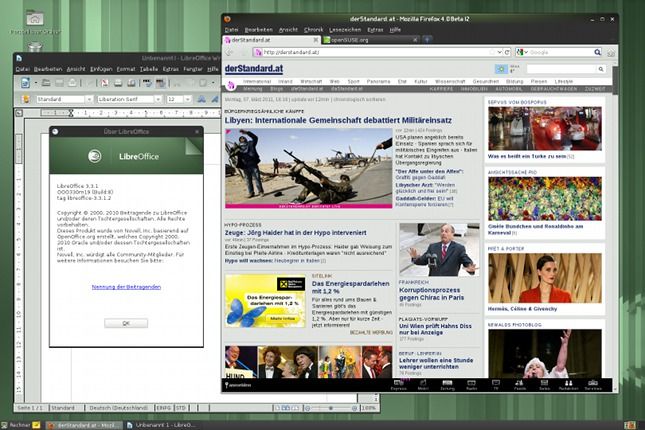
Task: Click the new tab plus button in Firefox
Action: (x=427, y=40)
